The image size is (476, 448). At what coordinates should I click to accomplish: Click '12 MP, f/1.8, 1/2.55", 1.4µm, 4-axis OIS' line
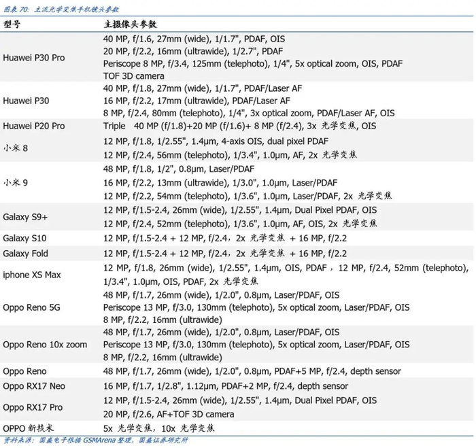coord(216,141)
